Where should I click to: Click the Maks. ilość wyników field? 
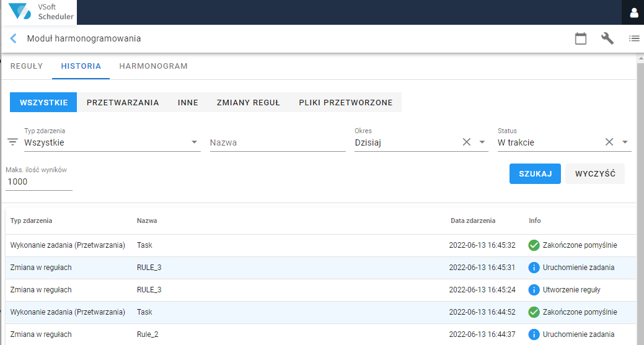click(39, 181)
